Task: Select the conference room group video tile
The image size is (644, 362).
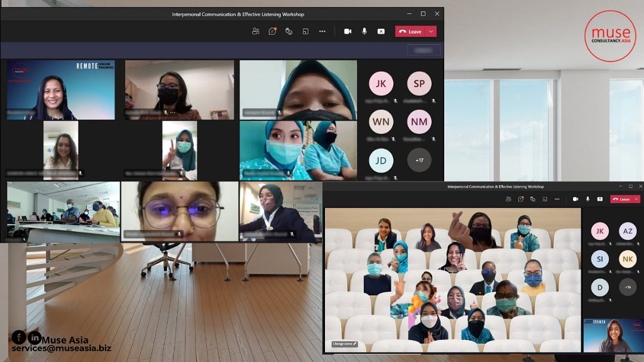Action: tap(63, 212)
